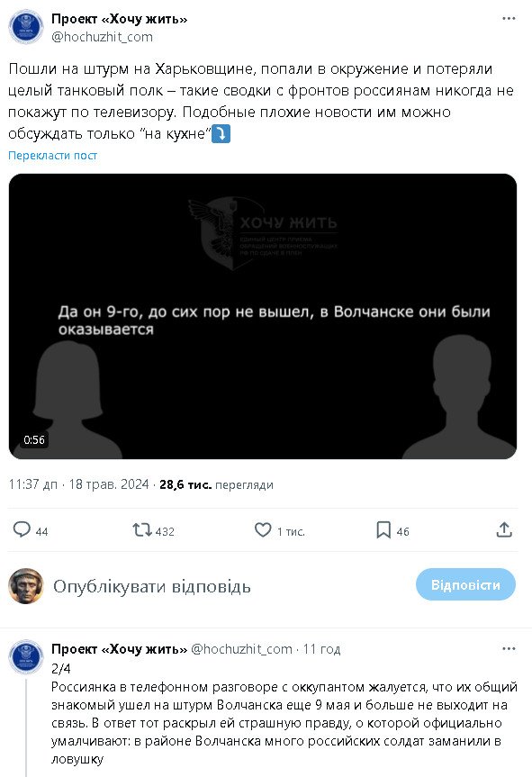
Task: Open your own profile avatar by reply box
Action: pyautogui.click(x=26, y=586)
